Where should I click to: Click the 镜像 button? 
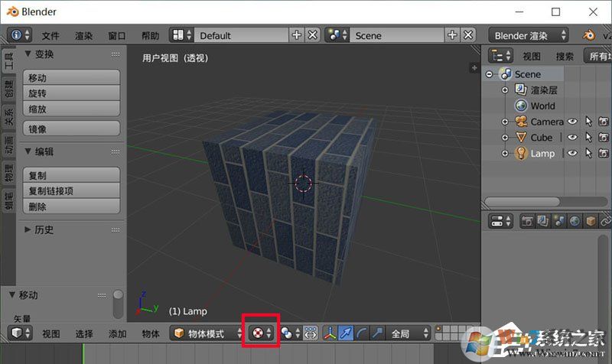[71, 128]
